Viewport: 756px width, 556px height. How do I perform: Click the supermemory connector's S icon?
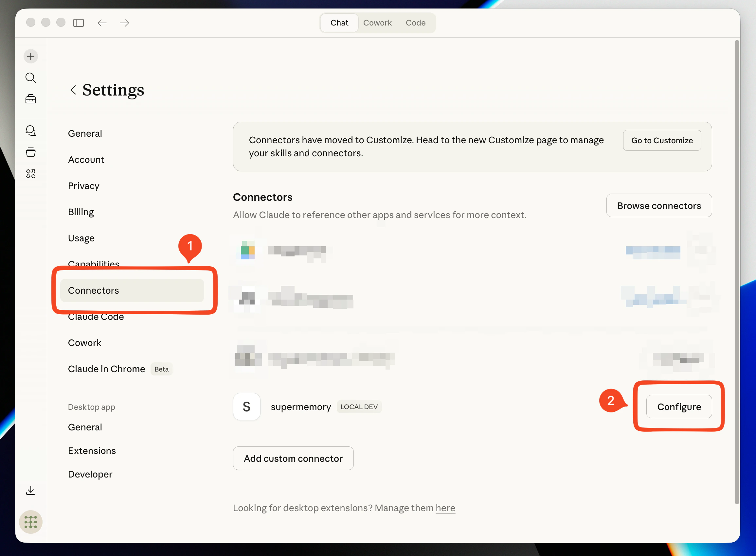246,407
